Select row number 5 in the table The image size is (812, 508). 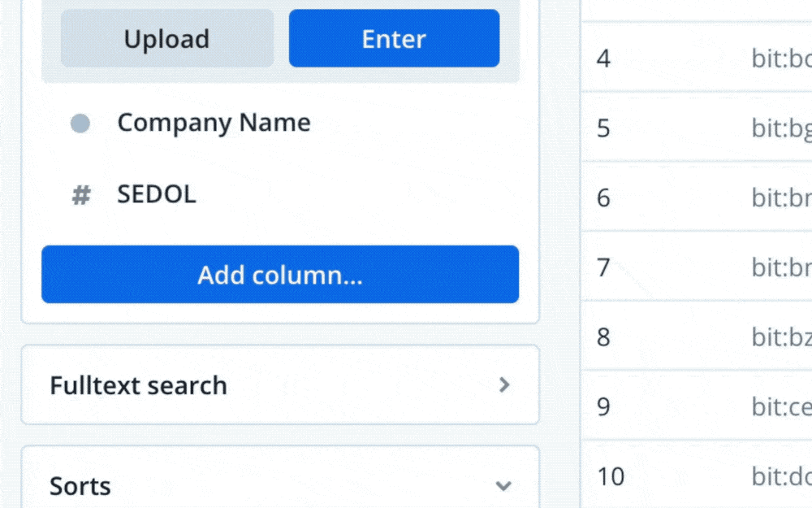(603, 128)
